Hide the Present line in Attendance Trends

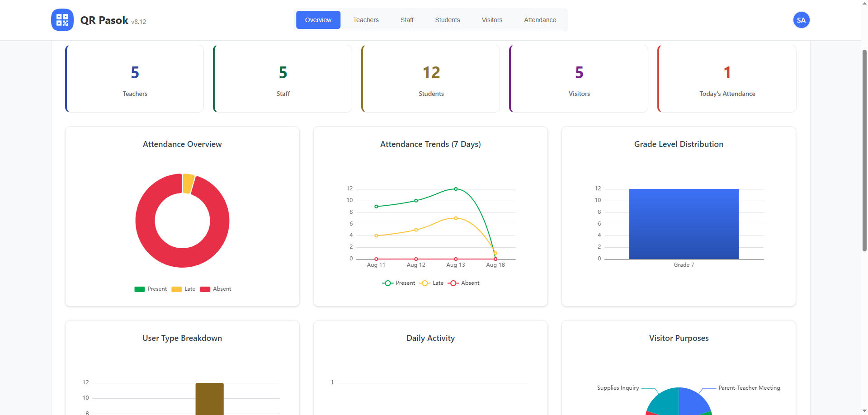(x=399, y=283)
